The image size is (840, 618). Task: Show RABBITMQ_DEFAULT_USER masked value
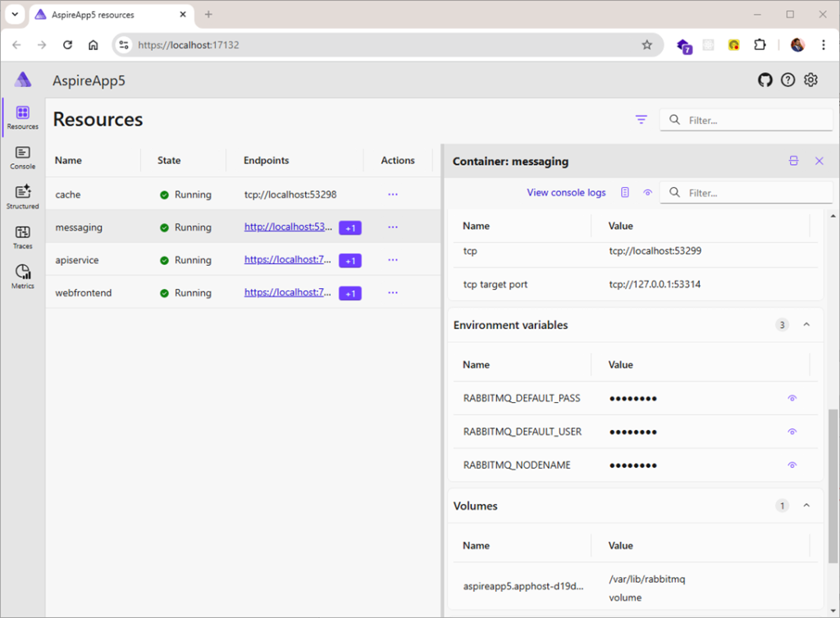pyautogui.click(x=792, y=432)
